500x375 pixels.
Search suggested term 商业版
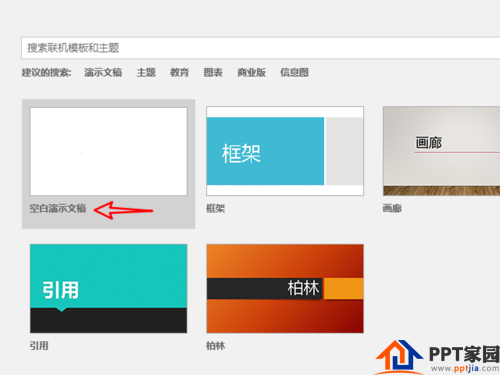tap(252, 72)
